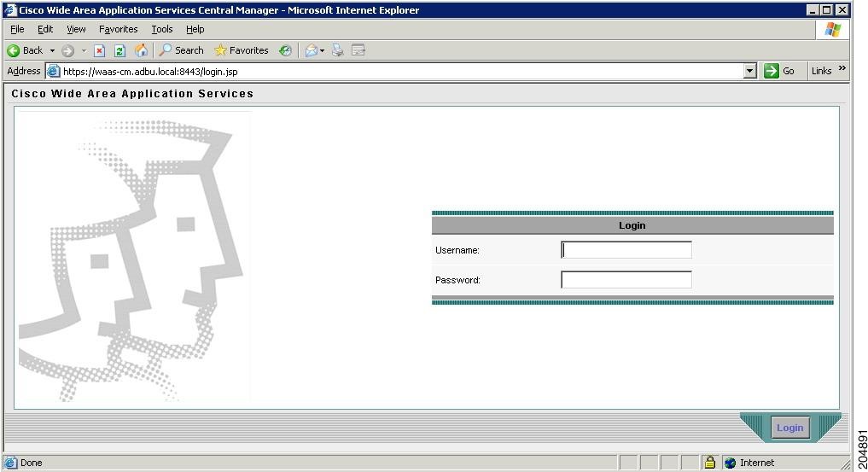Screen dimensions: 868x472
Task: Click the Windows flag logo
Action: tap(832, 29)
